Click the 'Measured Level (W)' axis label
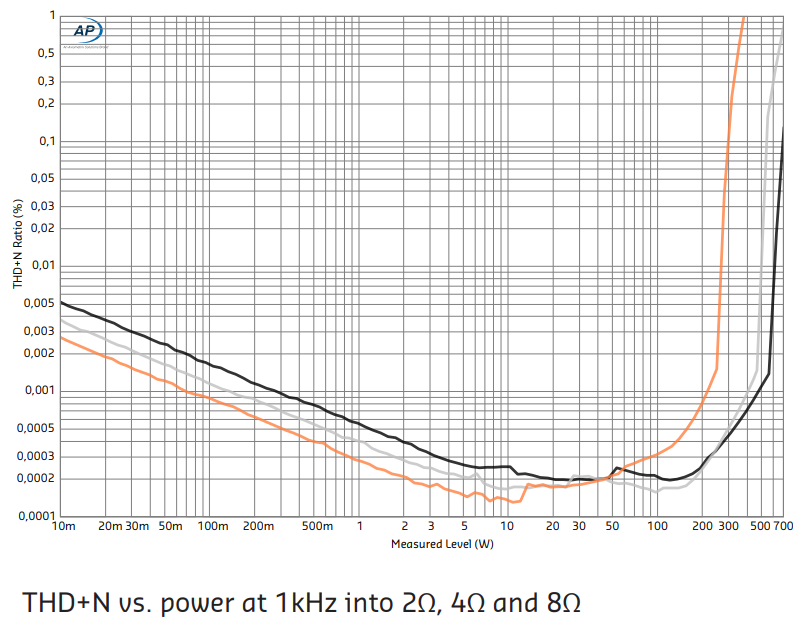Image resolution: width=800 pixels, height=634 pixels. pos(442,544)
